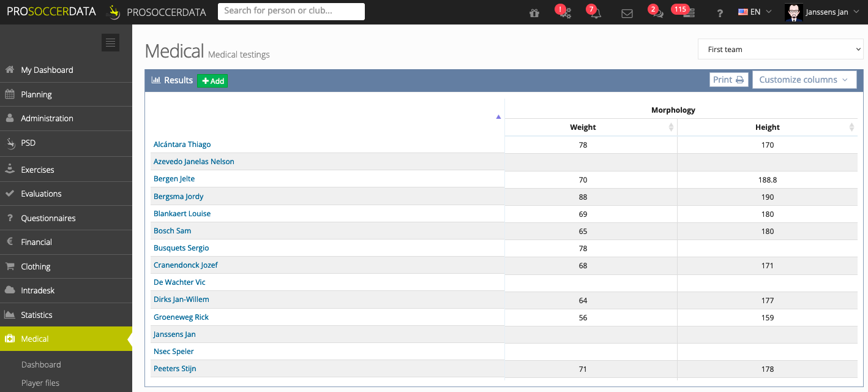
Task: Select Player files submenu item
Action: pos(40,383)
